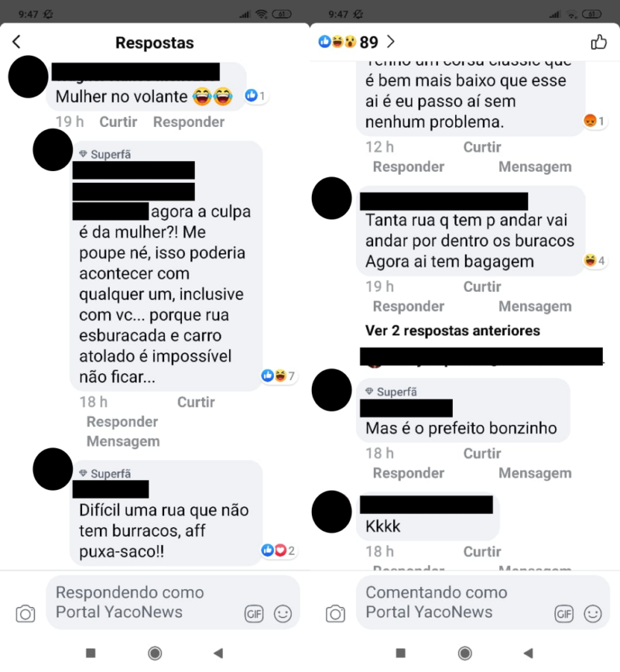Responder to the 'Mulher no volante' comment

tap(189, 122)
